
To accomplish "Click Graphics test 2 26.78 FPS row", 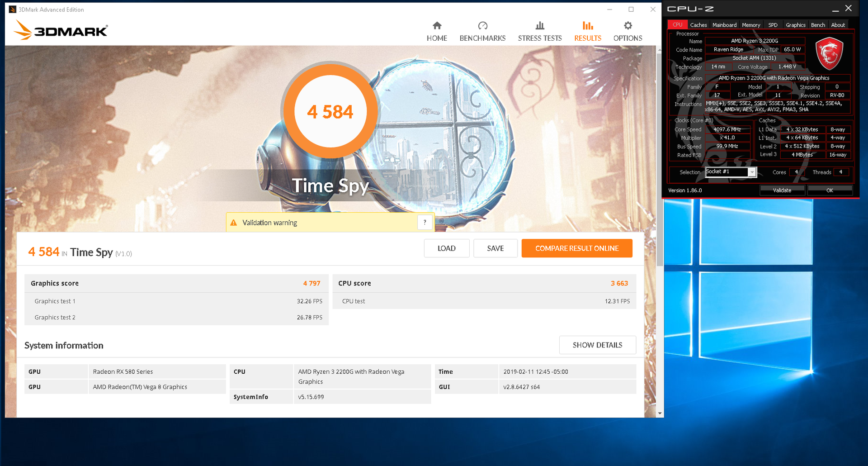I will tap(176, 317).
